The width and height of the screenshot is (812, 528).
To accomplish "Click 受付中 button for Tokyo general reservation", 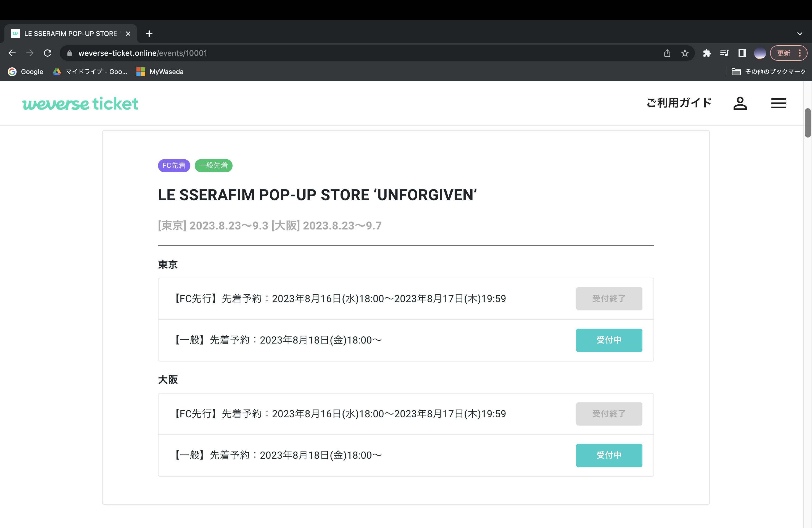I will pyautogui.click(x=609, y=340).
